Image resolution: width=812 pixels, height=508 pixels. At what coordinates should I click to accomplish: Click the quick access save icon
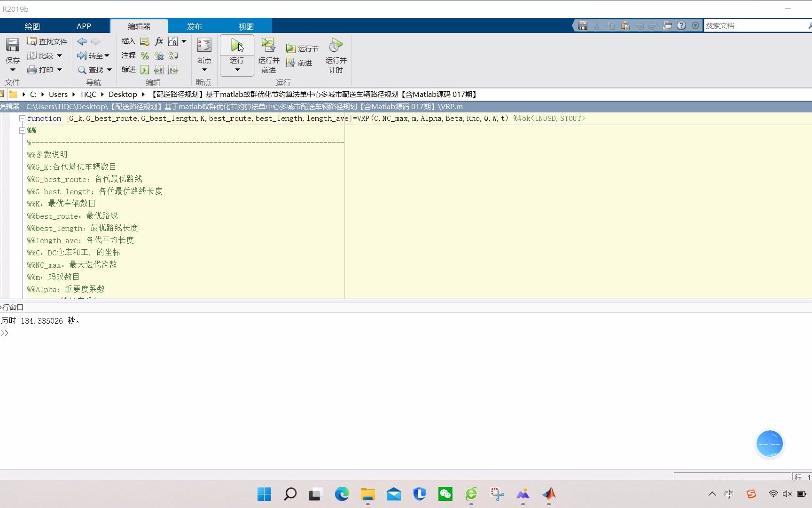pos(583,26)
